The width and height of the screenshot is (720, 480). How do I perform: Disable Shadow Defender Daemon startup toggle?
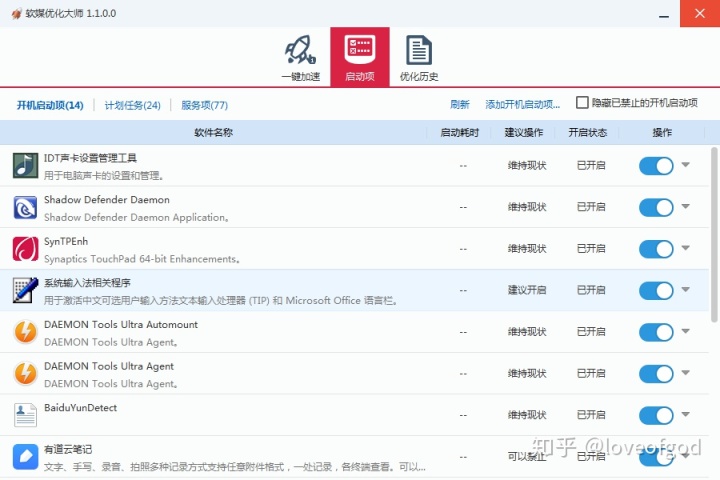[x=656, y=208]
